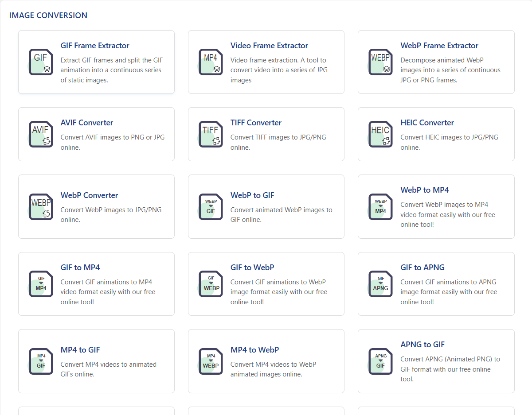
Task: Click the MP4 to GIF icon
Action: coord(41,361)
